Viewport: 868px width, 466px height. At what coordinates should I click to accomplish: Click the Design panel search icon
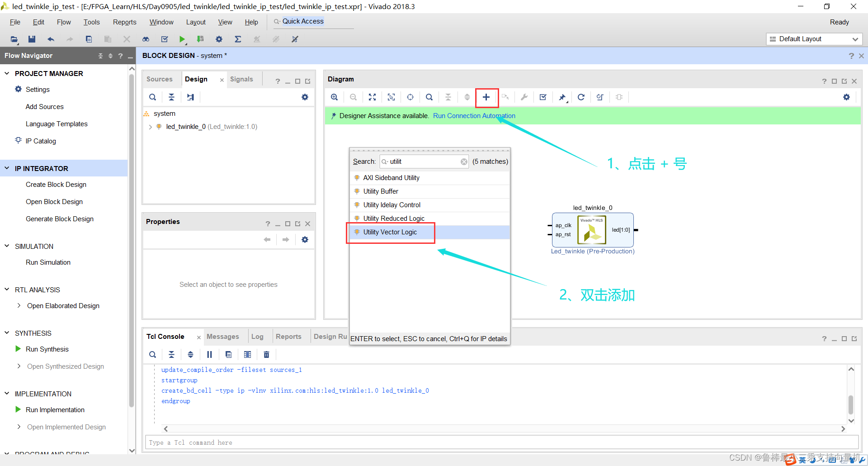[x=153, y=97]
